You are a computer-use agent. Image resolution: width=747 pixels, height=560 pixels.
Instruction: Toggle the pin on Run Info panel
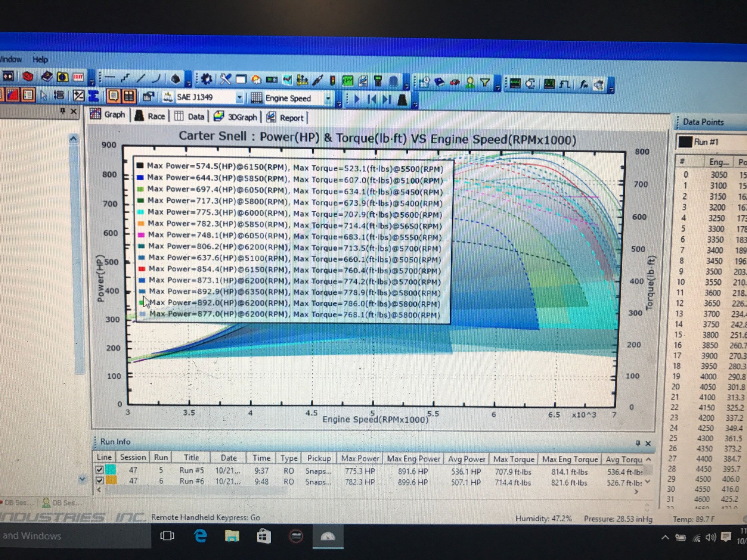(x=638, y=443)
